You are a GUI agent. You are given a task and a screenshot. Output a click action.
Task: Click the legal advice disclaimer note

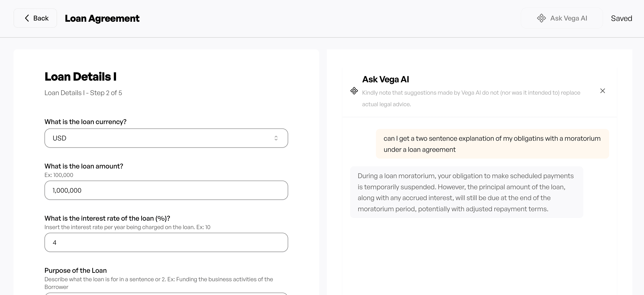pyautogui.click(x=471, y=98)
